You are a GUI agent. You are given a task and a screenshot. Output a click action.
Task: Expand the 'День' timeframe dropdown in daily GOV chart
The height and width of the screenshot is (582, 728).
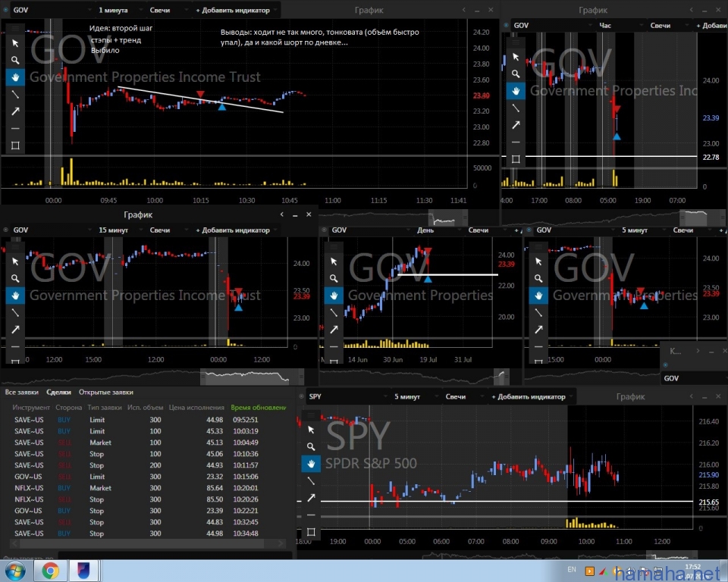(x=430, y=230)
